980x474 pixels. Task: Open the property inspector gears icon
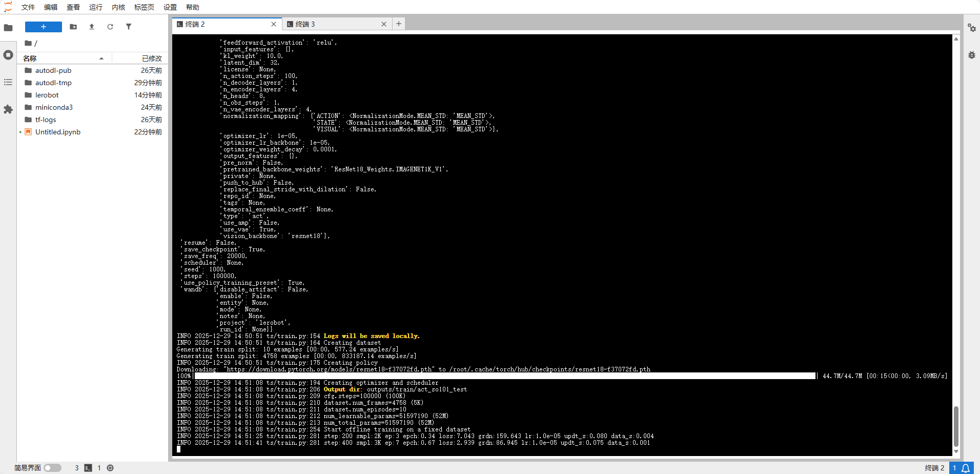point(972,28)
